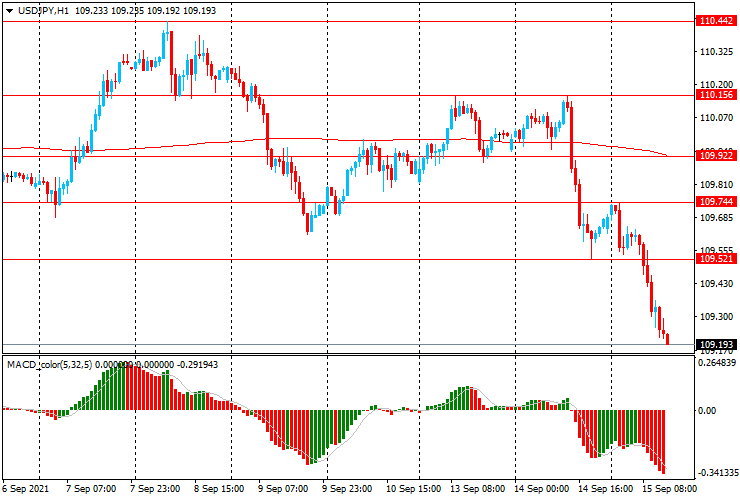
Task: Select the 109.922 price level label
Action: 716,156
